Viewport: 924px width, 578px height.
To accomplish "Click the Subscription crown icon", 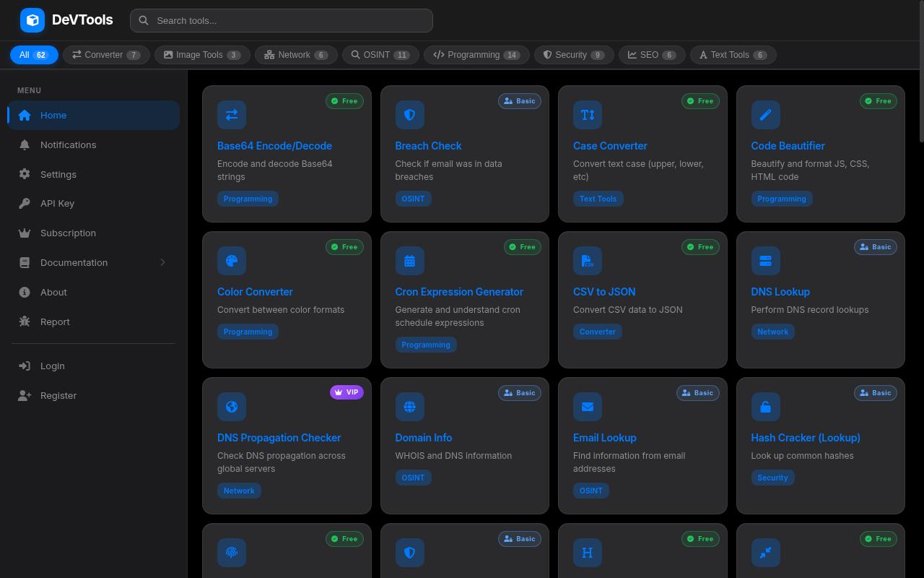I will [x=25, y=233].
